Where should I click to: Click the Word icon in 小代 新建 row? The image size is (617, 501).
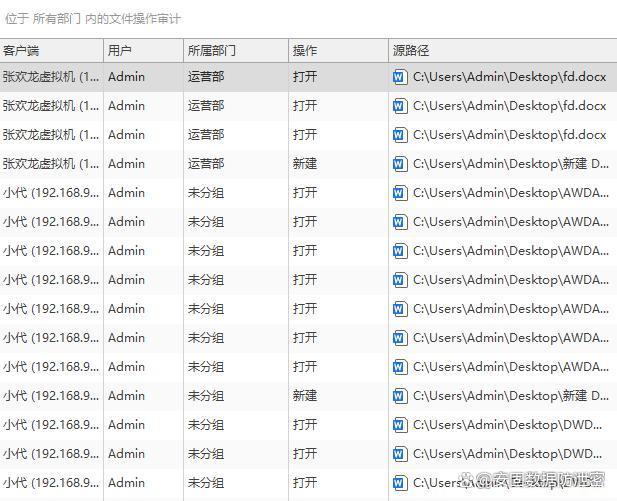(x=399, y=396)
